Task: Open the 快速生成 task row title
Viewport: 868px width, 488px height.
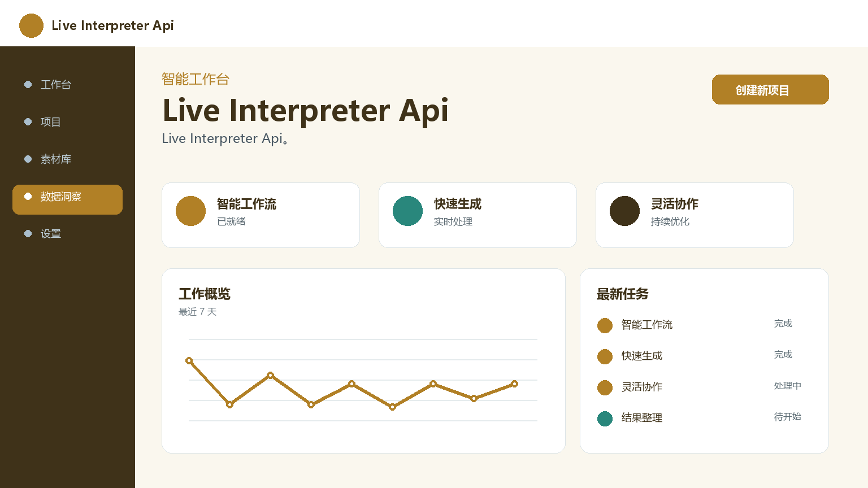Action: (642, 356)
